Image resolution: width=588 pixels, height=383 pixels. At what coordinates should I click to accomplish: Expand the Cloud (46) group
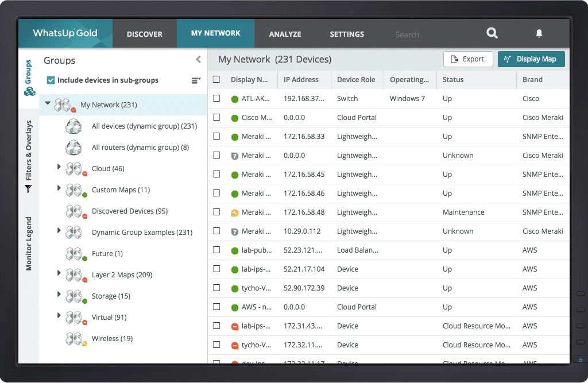click(59, 167)
